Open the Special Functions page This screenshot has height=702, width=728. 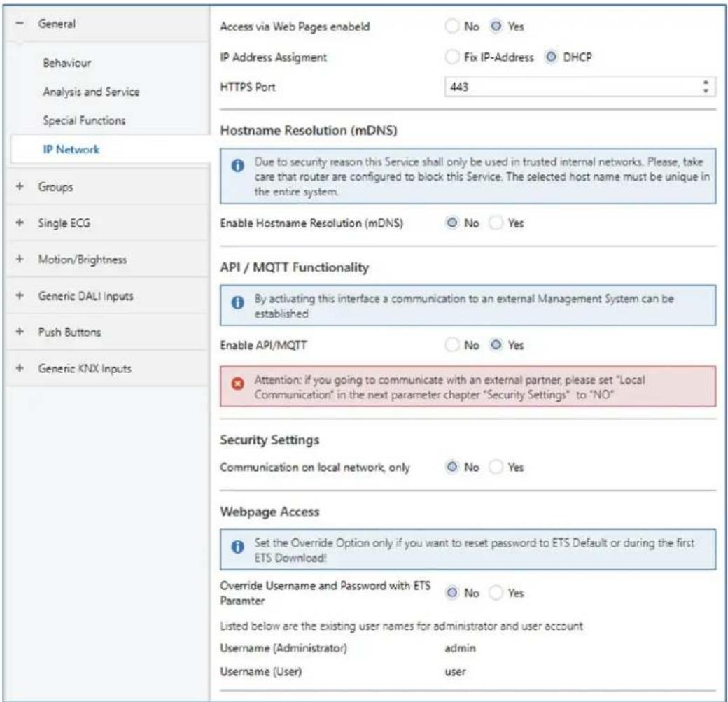coord(84,120)
